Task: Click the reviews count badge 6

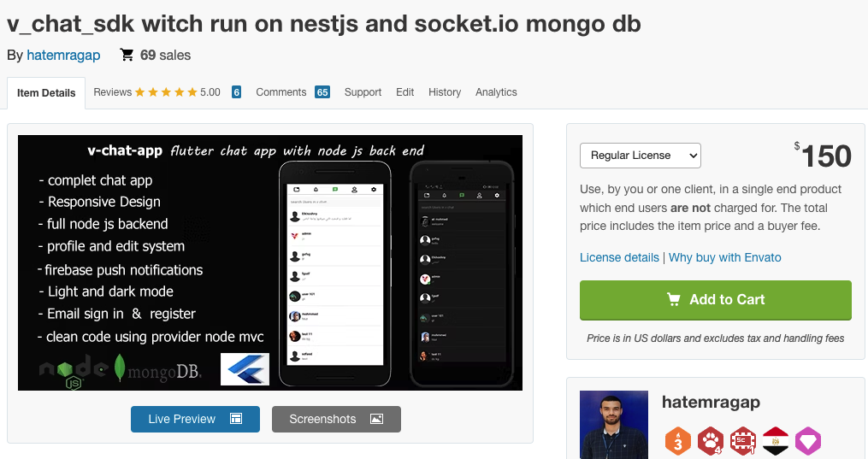Action: tap(236, 92)
